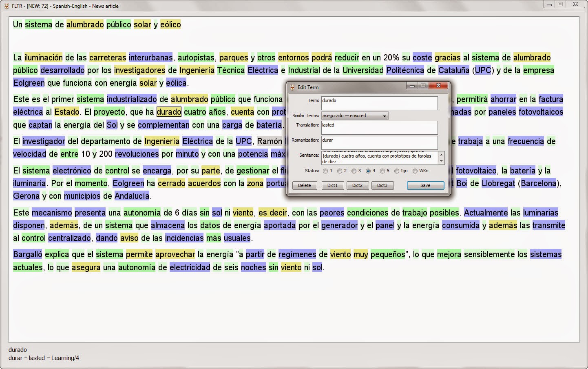Click the word 'aprovechar'

coord(175,254)
